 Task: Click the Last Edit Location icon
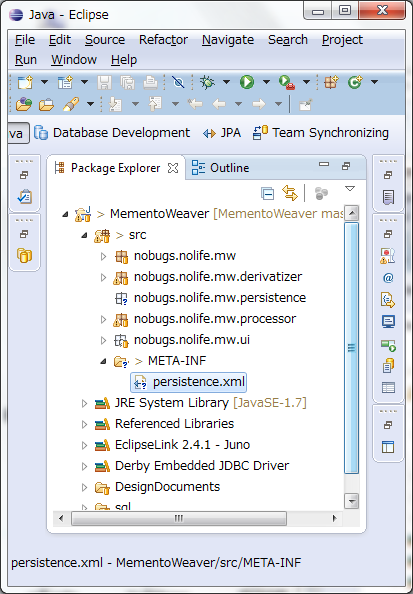[196, 104]
